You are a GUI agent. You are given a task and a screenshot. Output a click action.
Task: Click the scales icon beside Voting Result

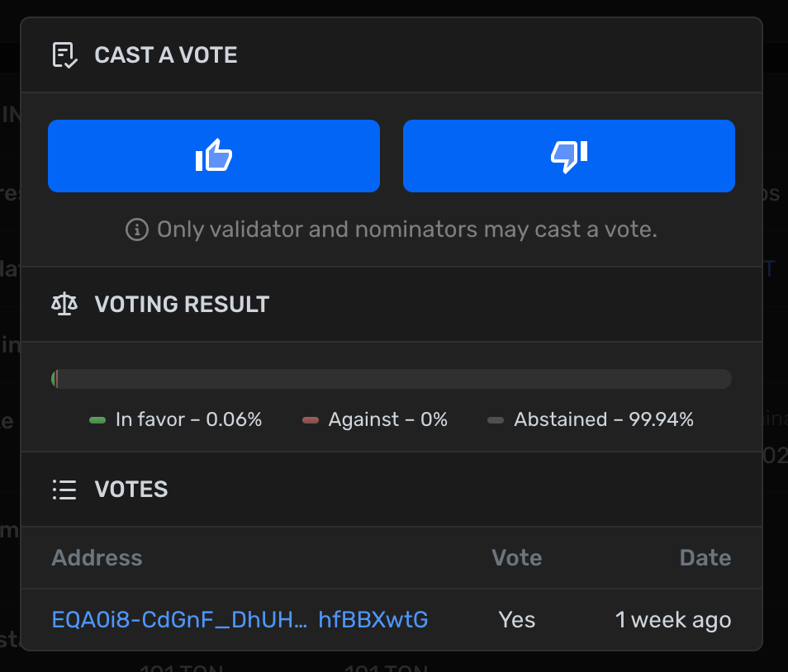[64, 304]
